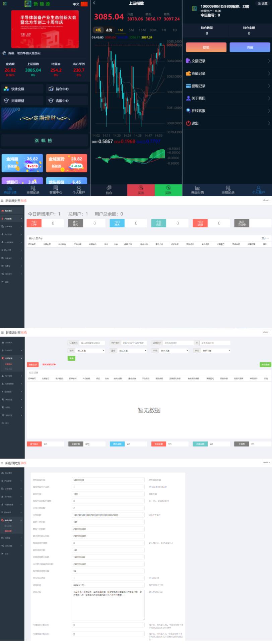Click the back arrow beside 上证指数 title
Viewport: 272px width, 644px height.
point(94,3)
